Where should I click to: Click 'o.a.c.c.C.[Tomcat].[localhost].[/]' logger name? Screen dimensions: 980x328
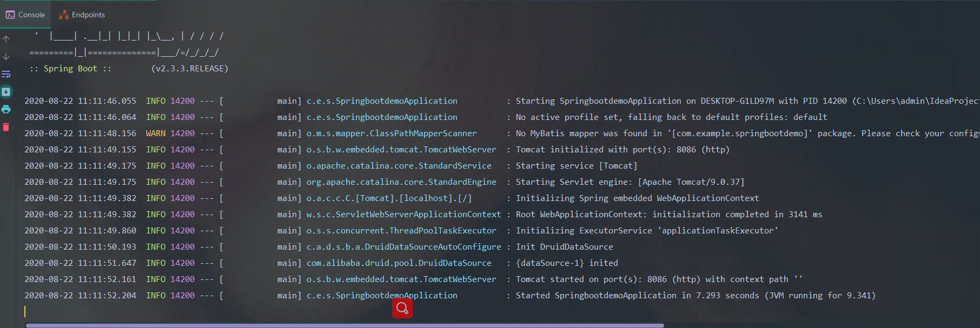[x=389, y=198]
